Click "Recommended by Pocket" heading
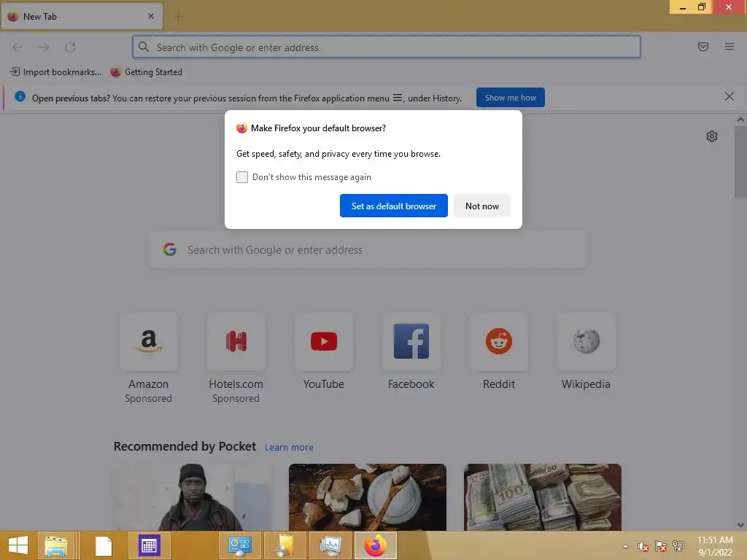 (185, 447)
